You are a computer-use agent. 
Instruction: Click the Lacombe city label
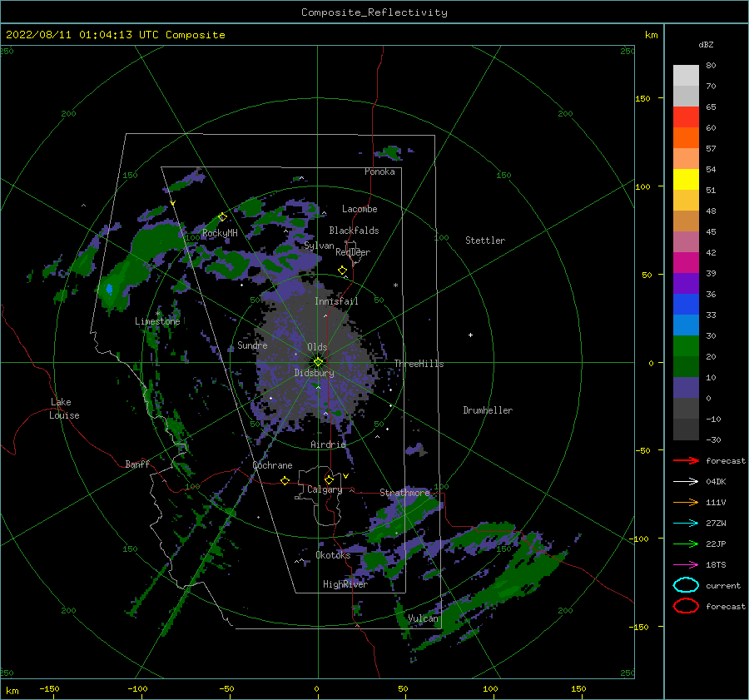360,209
